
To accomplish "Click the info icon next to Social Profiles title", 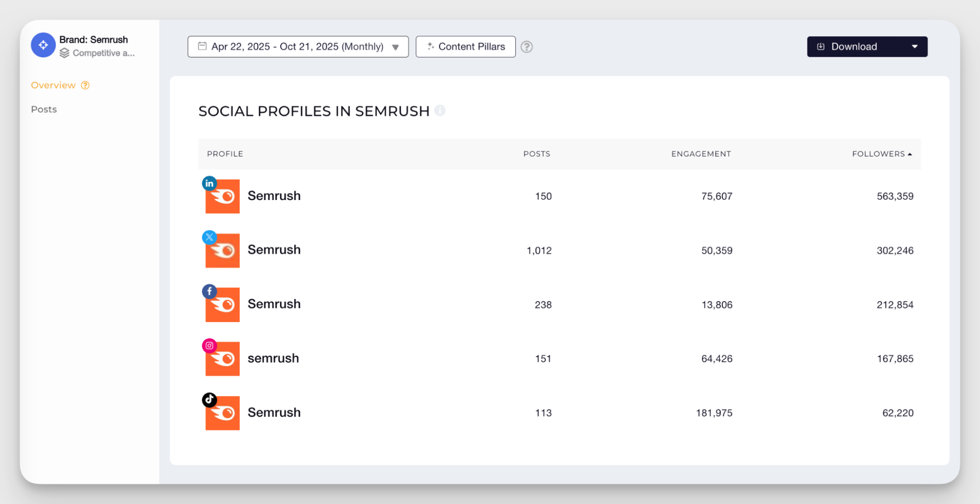I will pos(440,111).
